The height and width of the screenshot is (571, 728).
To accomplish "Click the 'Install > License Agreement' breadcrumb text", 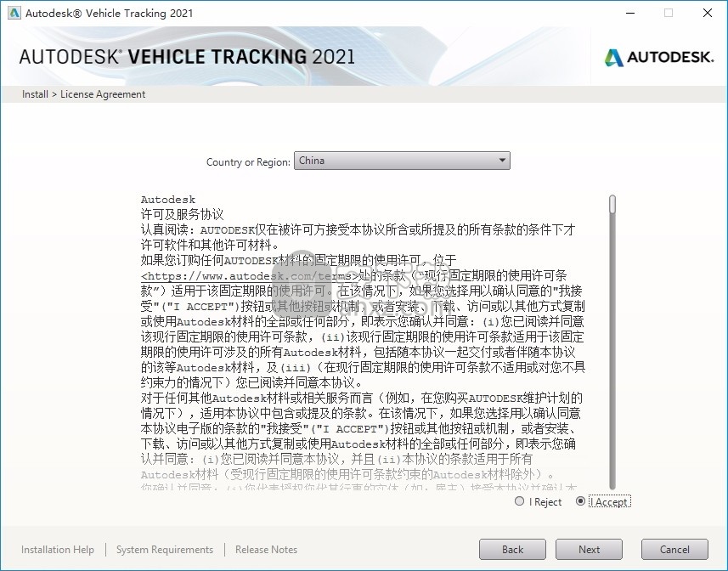I will click(x=83, y=94).
